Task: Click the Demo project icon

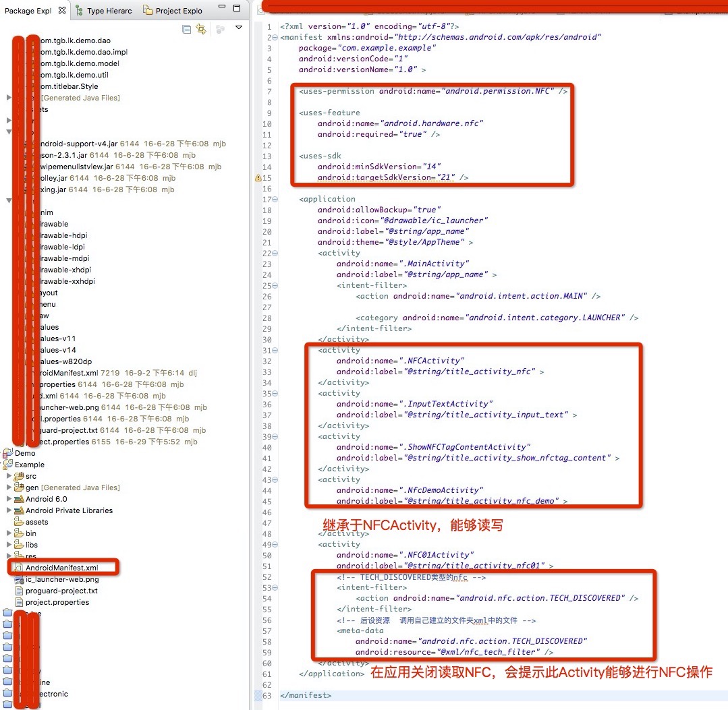Action: pos(8,452)
